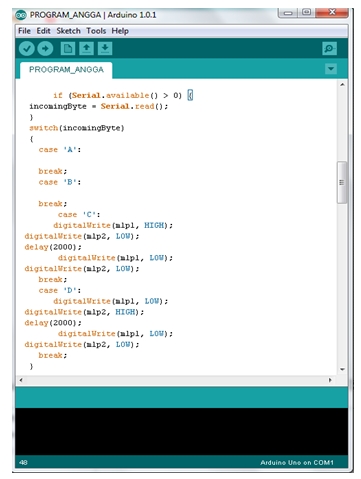This screenshot has width=361, height=479.
Task: Click 'Arduino Uno on COM1' status text
Action: tap(297, 463)
